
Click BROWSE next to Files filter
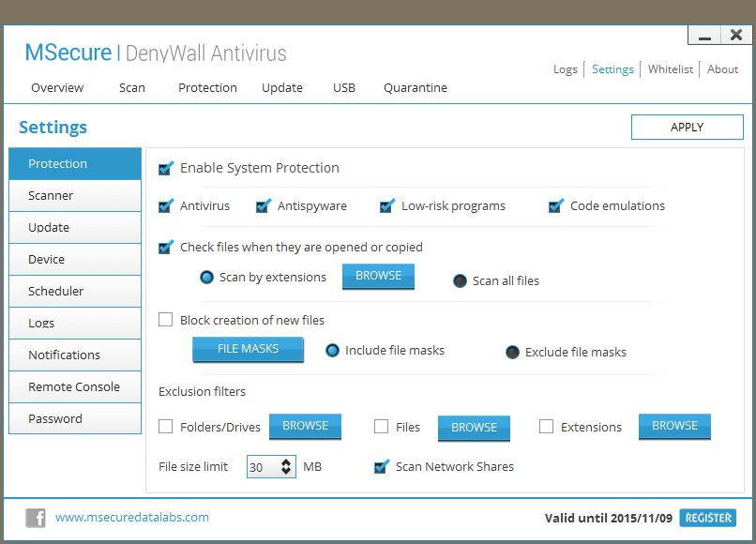point(474,429)
